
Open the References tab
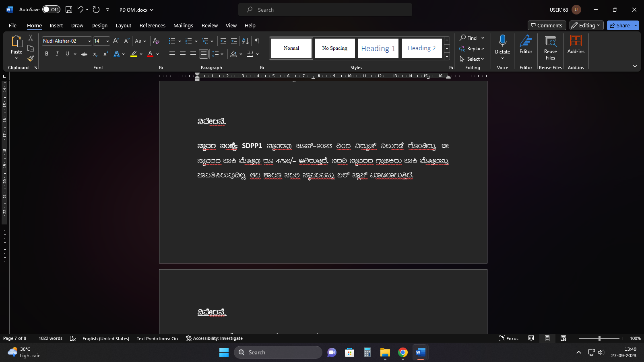point(152,25)
